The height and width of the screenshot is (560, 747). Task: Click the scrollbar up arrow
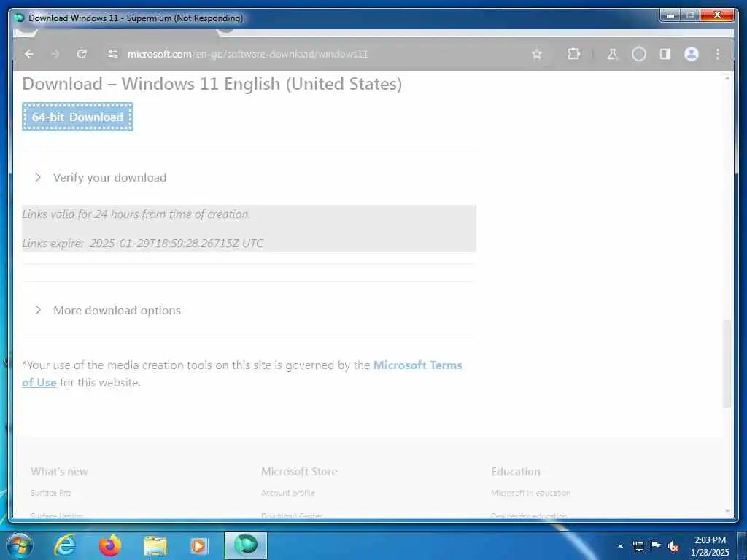(727, 77)
